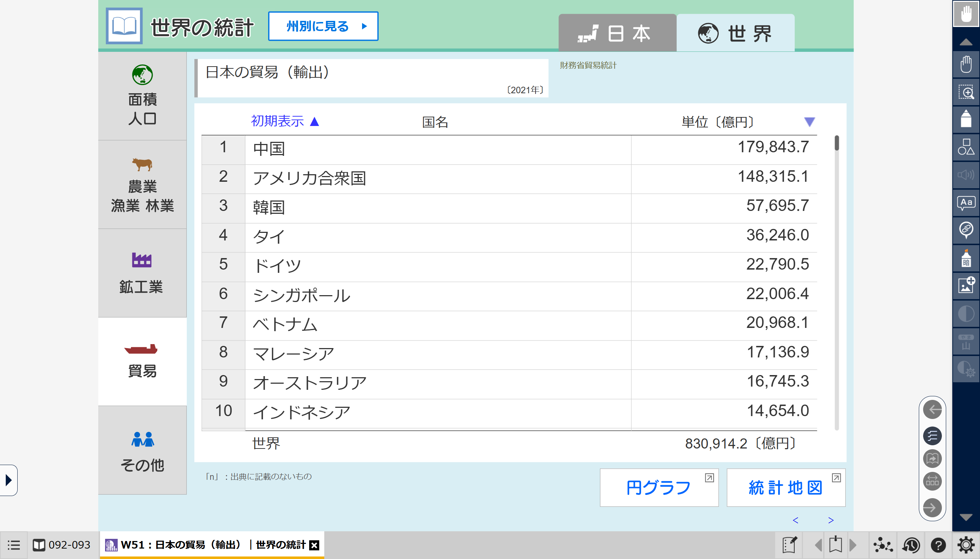Viewport: 980px width, 559px height.
Task: Select the zoom area magnifier tool
Action: point(966,93)
